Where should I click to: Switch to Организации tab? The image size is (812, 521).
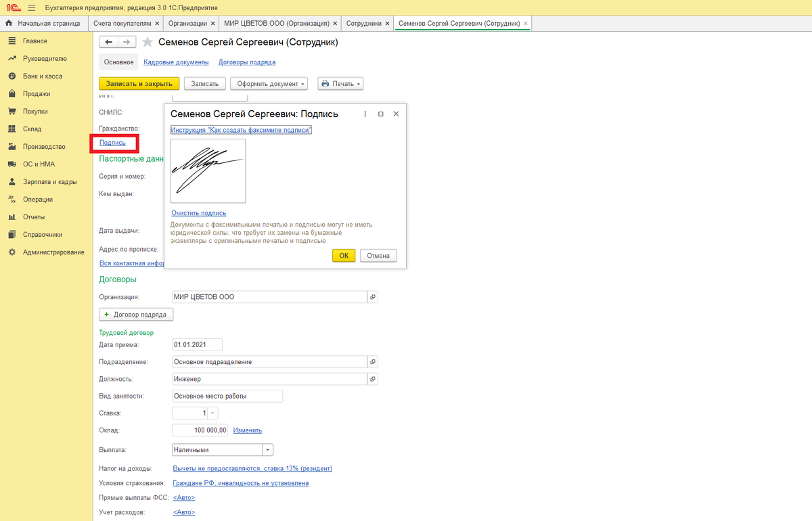pyautogui.click(x=187, y=23)
